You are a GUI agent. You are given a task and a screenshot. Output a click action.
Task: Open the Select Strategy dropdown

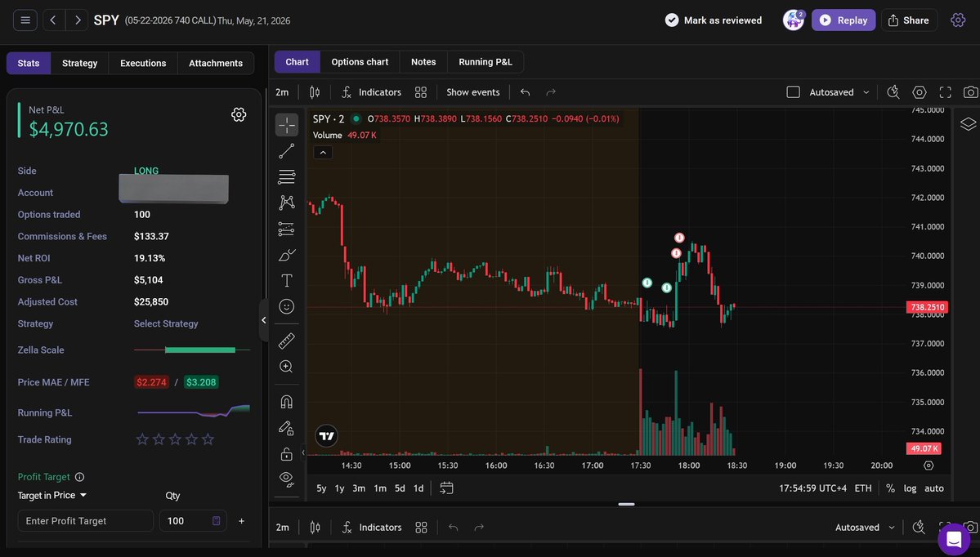click(x=166, y=323)
